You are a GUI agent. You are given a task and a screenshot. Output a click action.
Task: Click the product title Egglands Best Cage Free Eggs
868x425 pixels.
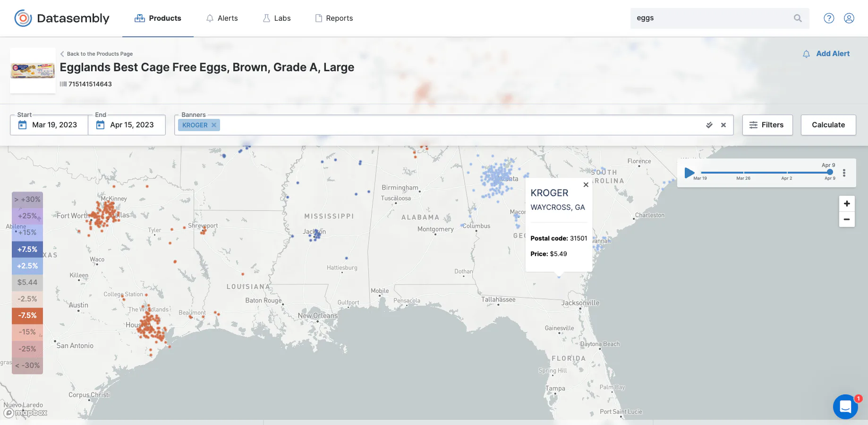[x=207, y=67]
